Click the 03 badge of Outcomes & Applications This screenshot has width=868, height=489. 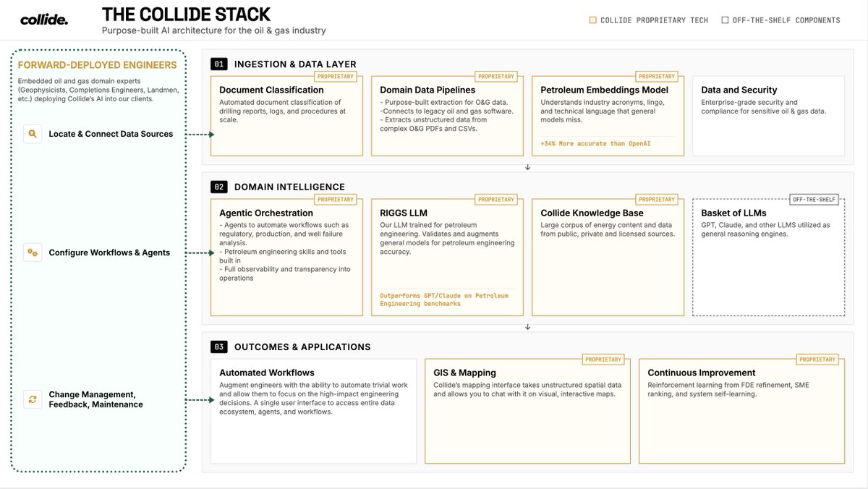(219, 346)
